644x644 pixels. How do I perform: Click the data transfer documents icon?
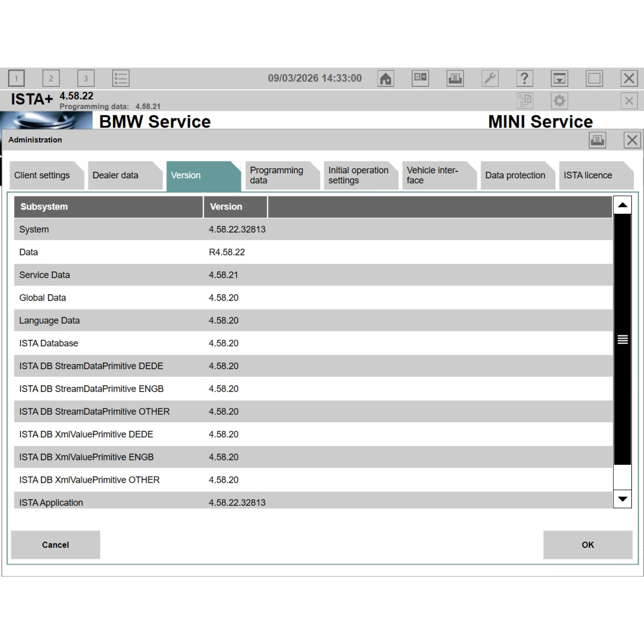click(x=525, y=101)
